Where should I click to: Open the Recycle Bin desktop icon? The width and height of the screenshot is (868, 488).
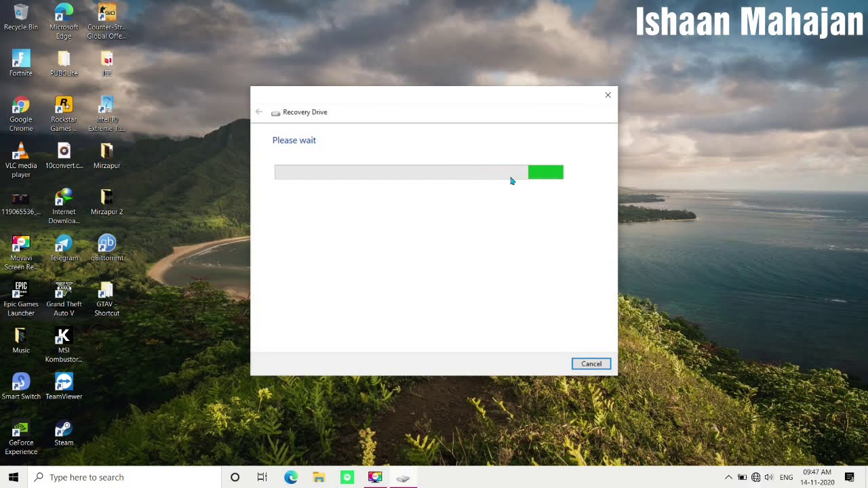(x=21, y=18)
